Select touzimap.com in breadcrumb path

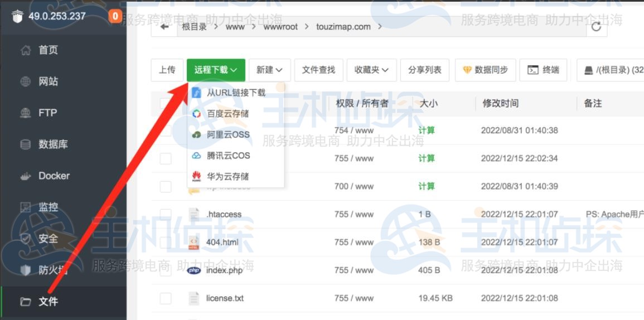click(343, 27)
